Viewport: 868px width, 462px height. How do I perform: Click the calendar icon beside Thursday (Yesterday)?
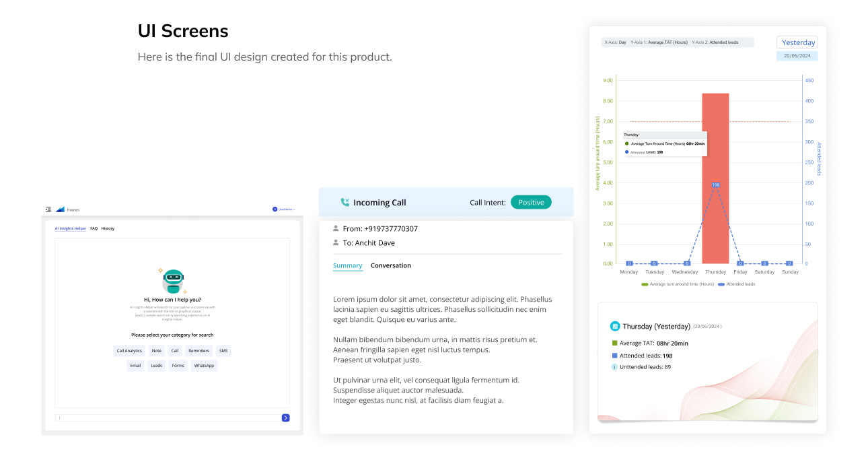click(x=614, y=326)
